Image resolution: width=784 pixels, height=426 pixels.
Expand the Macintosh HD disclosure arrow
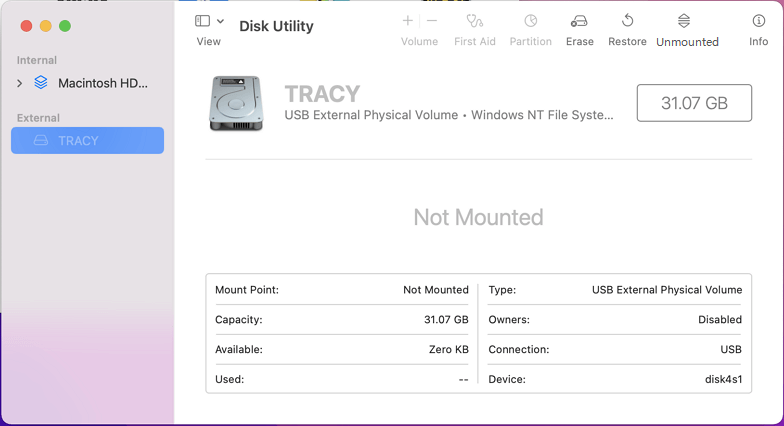tap(20, 84)
